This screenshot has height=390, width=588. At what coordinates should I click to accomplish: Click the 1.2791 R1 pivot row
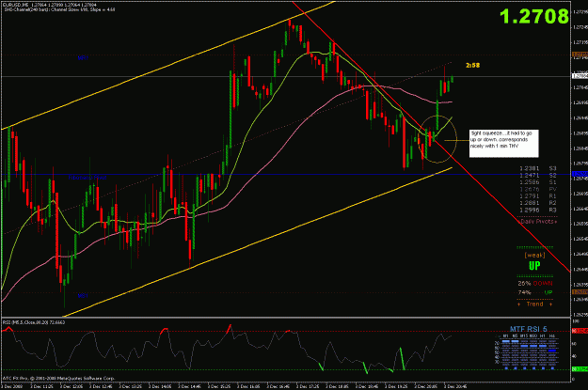tap(538, 195)
